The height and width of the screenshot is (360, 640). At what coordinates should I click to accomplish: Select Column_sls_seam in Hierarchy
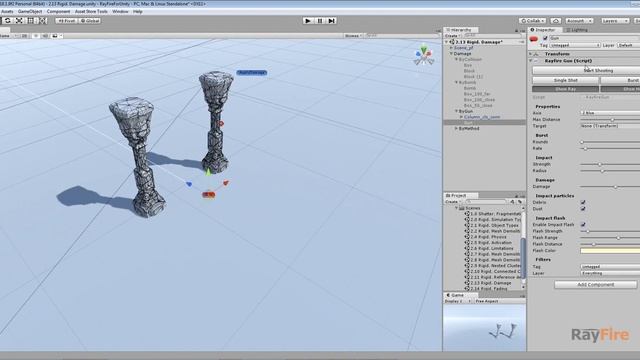[x=482, y=117]
